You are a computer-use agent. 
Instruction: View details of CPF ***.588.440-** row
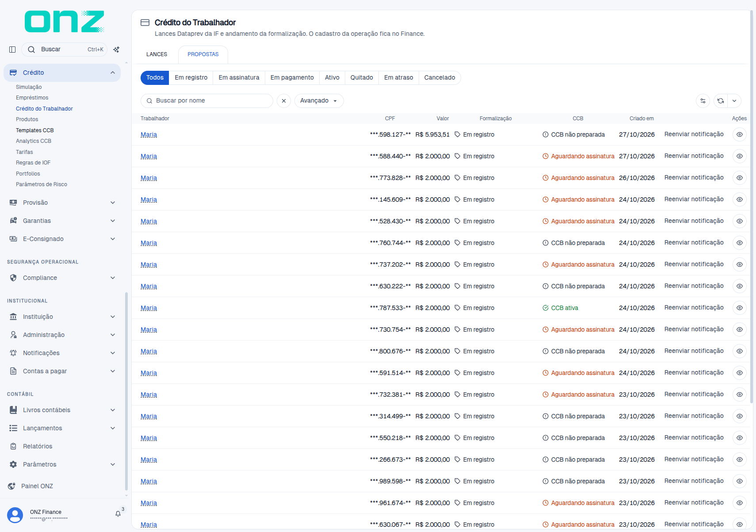740,156
